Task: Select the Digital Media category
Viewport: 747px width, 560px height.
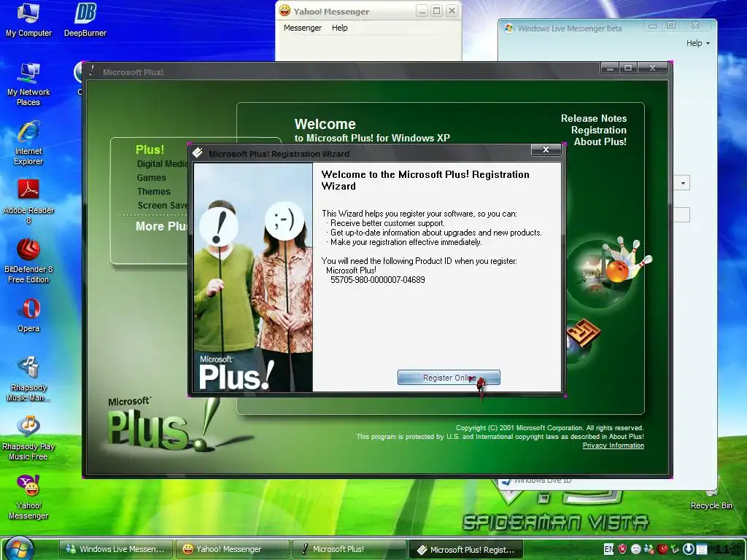Action: tap(163, 164)
